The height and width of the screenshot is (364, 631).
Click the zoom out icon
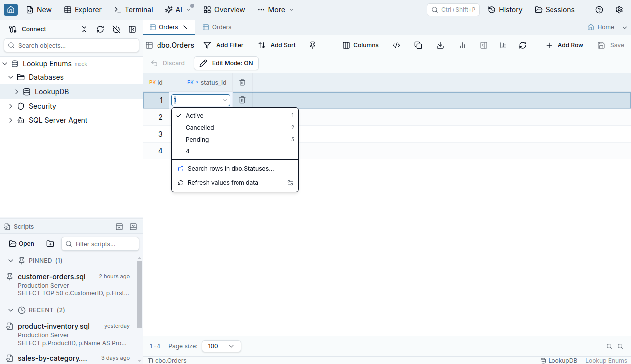click(x=609, y=346)
